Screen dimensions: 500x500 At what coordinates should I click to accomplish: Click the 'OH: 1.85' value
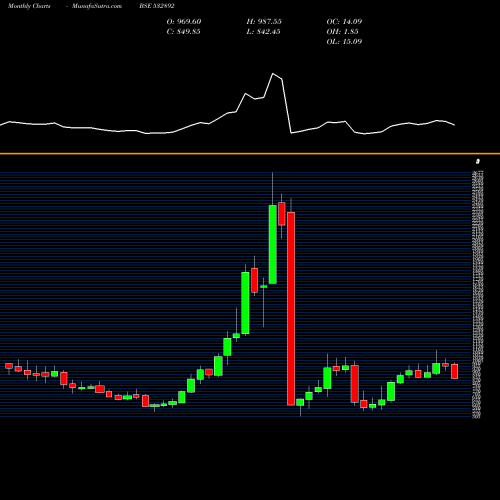(x=342, y=31)
